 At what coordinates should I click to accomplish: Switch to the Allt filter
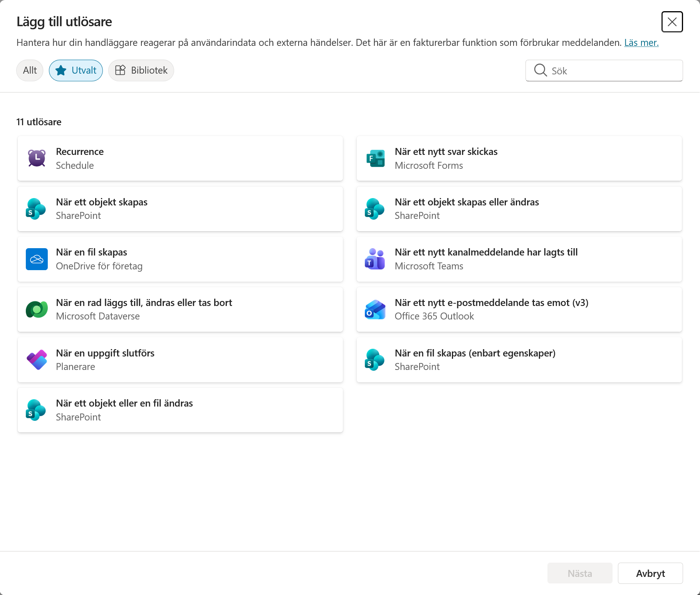tap(30, 71)
